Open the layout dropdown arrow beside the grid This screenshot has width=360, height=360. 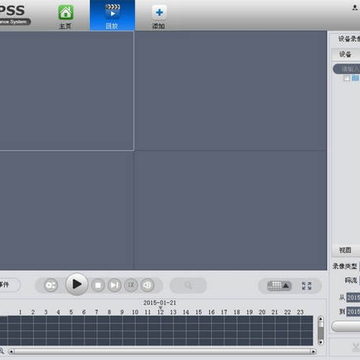point(286,286)
